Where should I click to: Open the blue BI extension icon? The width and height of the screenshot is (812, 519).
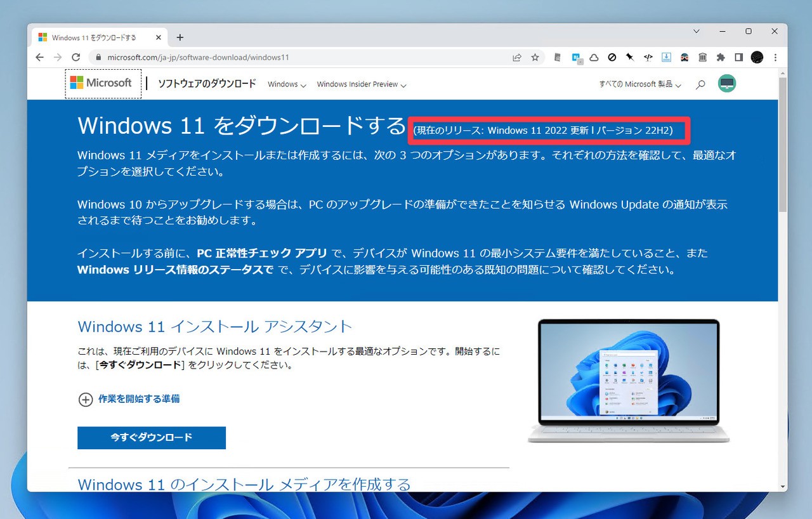pos(577,57)
